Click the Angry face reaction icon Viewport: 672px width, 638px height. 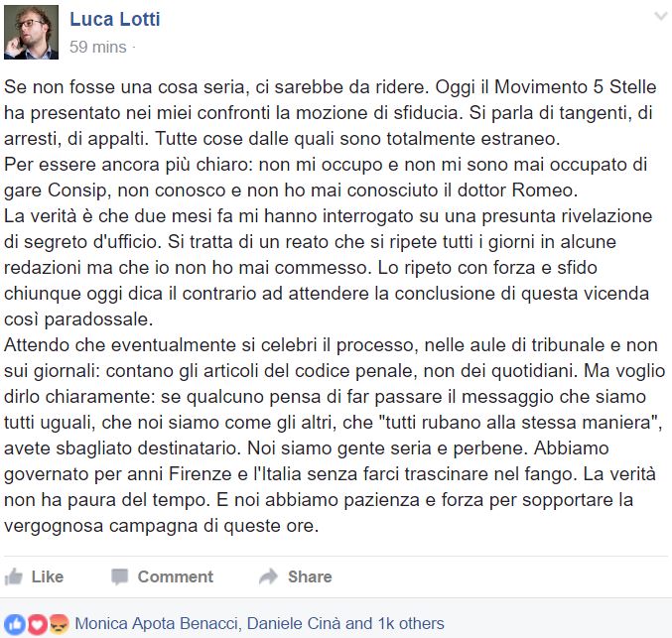click(60, 624)
